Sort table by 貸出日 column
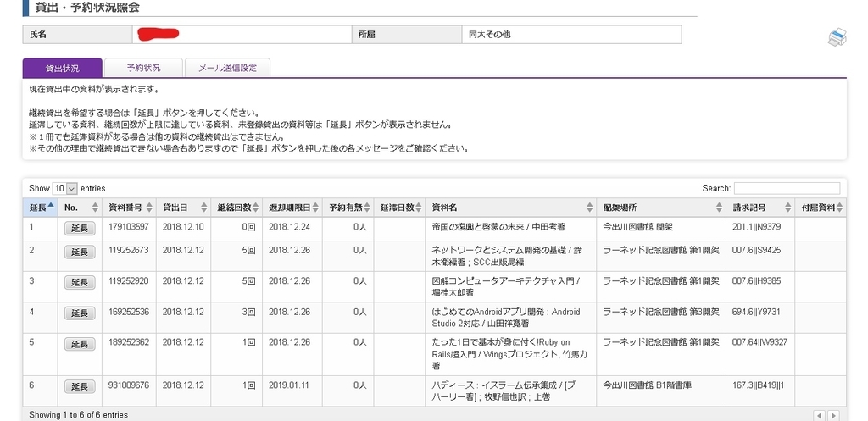The width and height of the screenshot is (868, 421). click(x=183, y=208)
